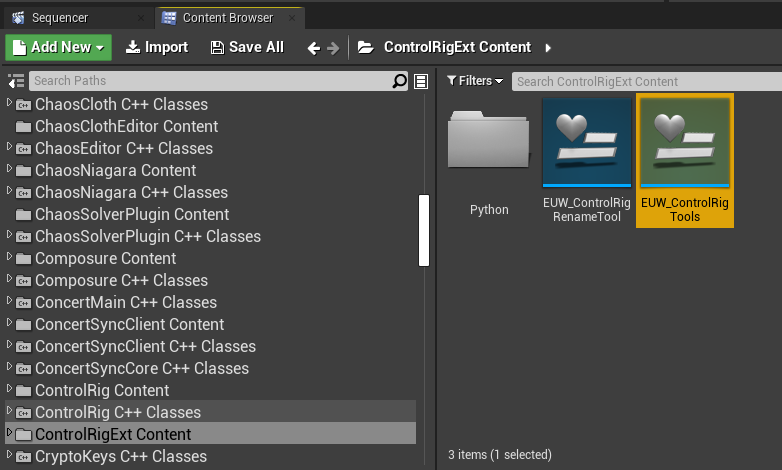
Task: Focus the Search Paths field
Action: pos(218,81)
